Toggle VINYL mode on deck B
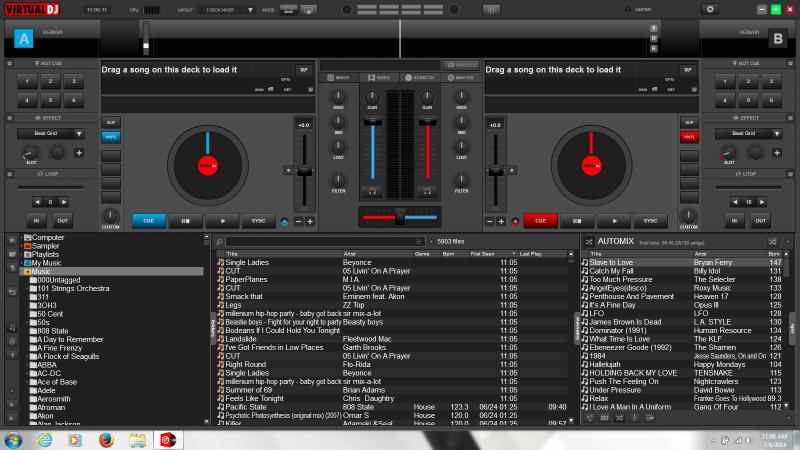The image size is (800, 450). click(x=689, y=137)
